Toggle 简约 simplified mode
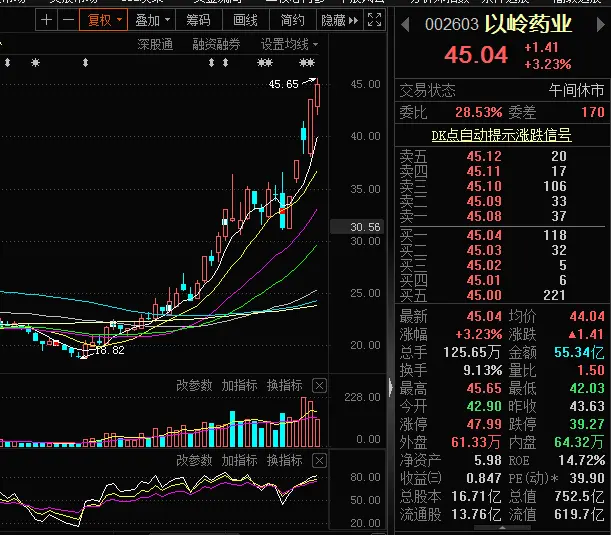Viewport: 611px width, 535px height. 293,20
